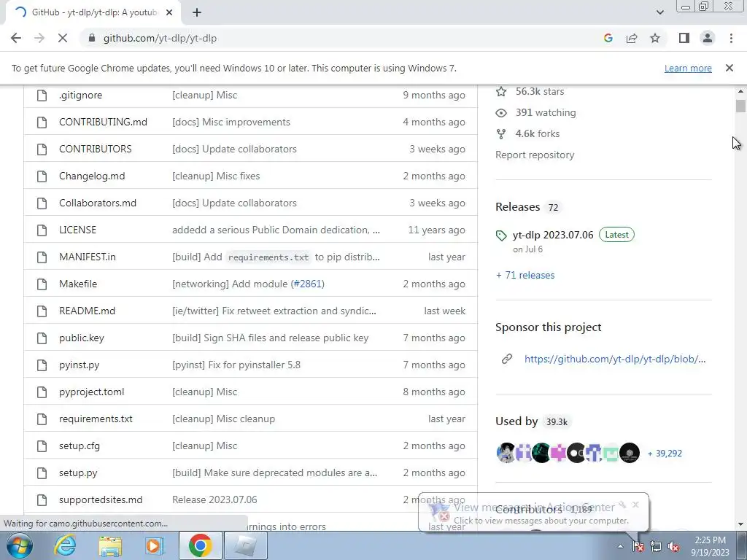
Task: Open Collaborators.md file
Action: (98, 203)
